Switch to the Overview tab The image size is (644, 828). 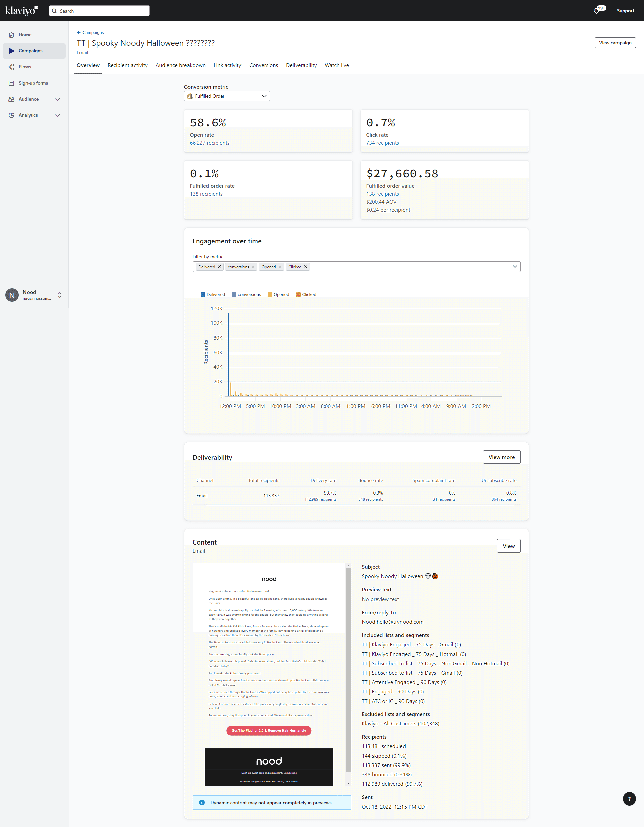tap(88, 65)
